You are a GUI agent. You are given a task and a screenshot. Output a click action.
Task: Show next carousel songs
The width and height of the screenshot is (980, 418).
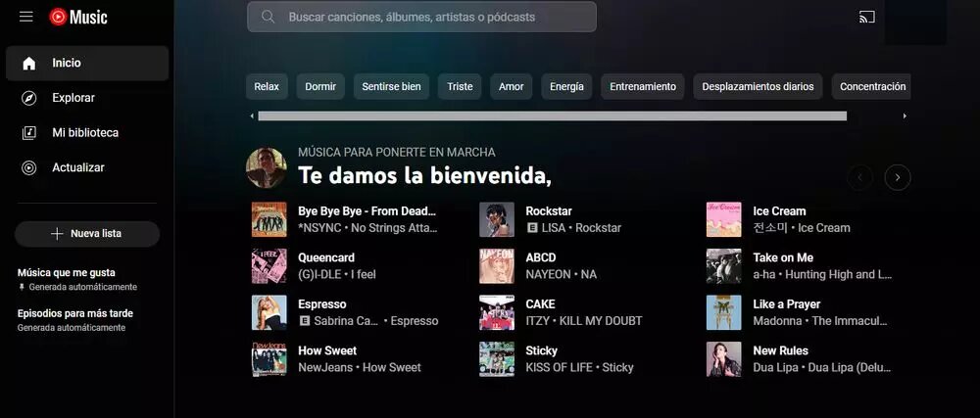pyautogui.click(x=898, y=178)
